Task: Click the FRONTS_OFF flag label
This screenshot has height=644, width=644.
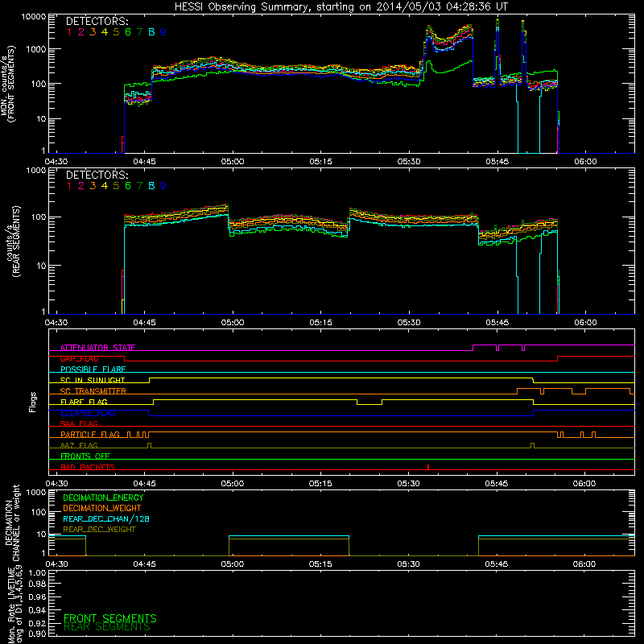Action: pos(85,456)
